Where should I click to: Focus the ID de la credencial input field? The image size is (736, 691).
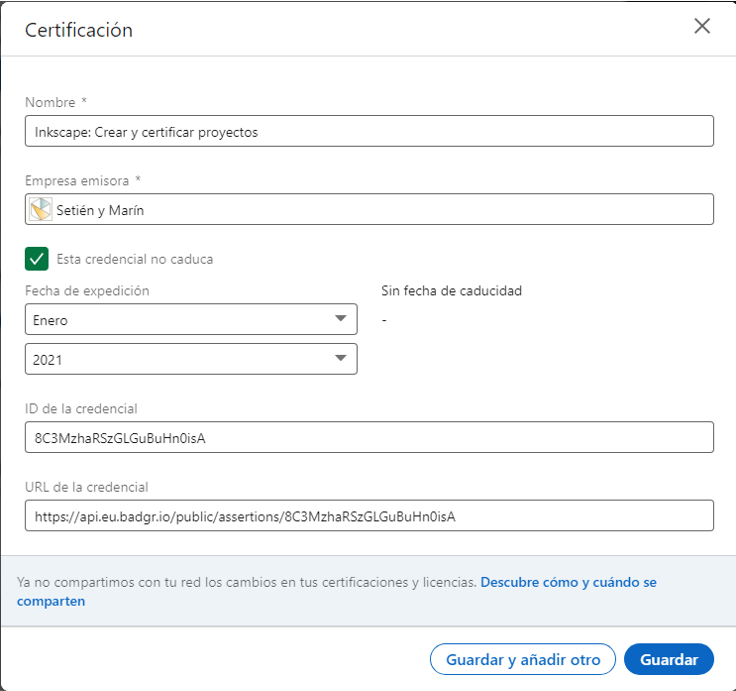coord(369,437)
